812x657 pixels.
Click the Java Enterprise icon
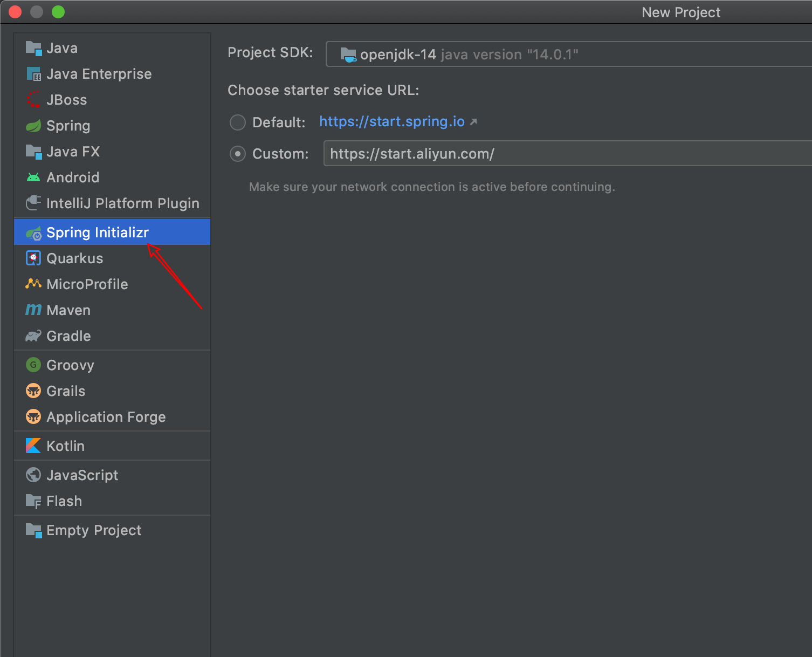pyautogui.click(x=33, y=74)
